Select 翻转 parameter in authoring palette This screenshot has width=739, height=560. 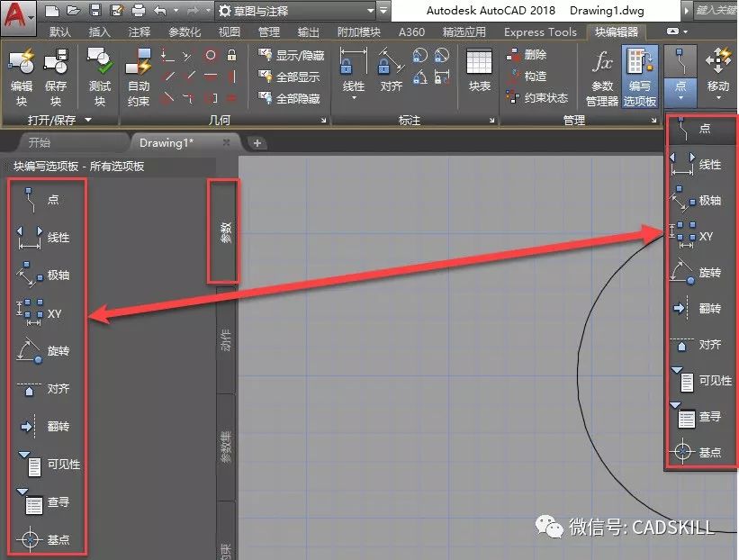tap(46, 426)
